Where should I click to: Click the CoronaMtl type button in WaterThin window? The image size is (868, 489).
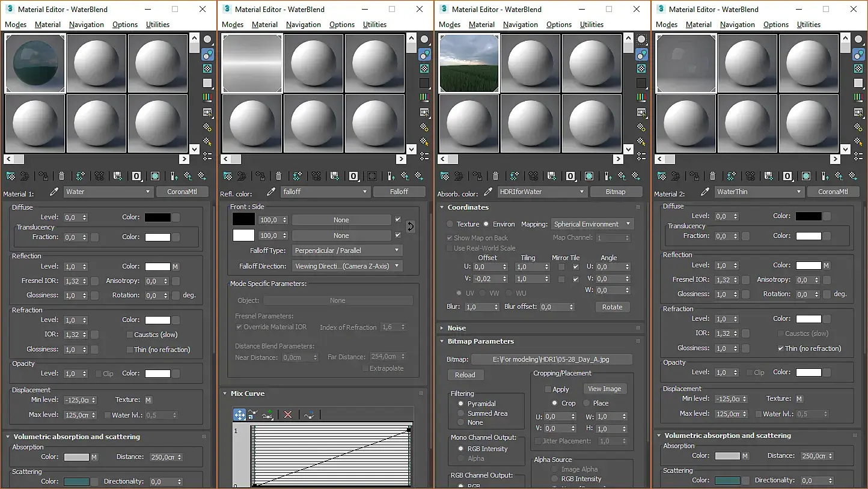click(x=833, y=192)
